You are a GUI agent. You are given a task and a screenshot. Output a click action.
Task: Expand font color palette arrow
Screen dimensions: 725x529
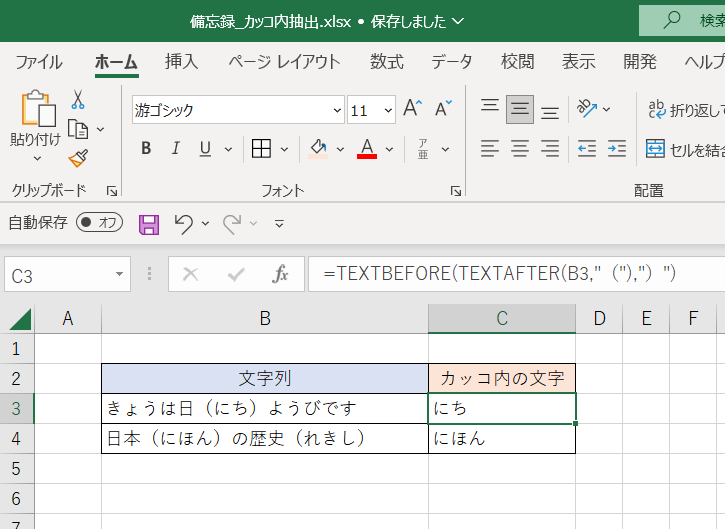tap(389, 149)
